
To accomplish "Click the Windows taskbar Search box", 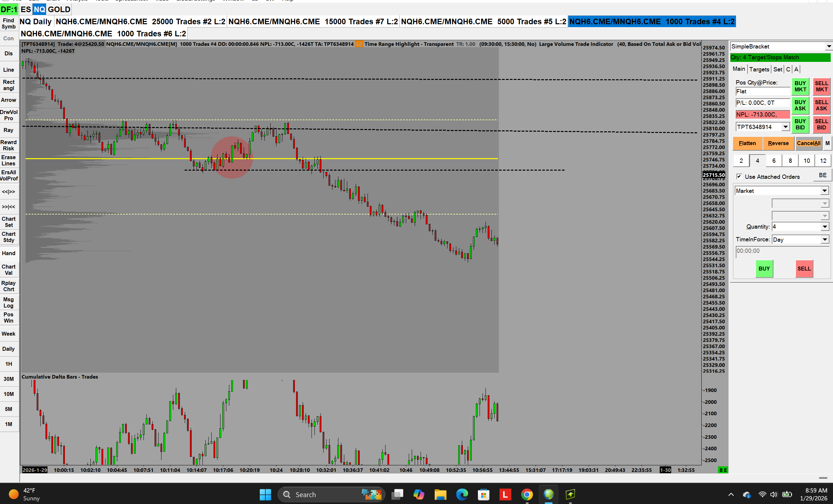I will [331, 495].
